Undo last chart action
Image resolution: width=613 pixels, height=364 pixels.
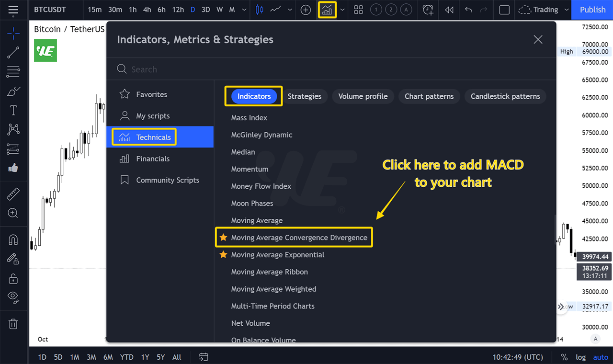[x=468, y=10]
